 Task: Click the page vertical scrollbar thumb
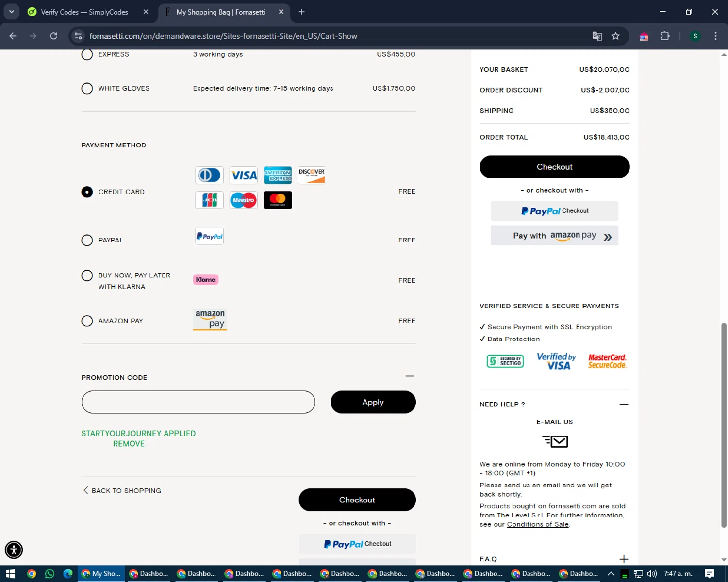tap(724, 425)
